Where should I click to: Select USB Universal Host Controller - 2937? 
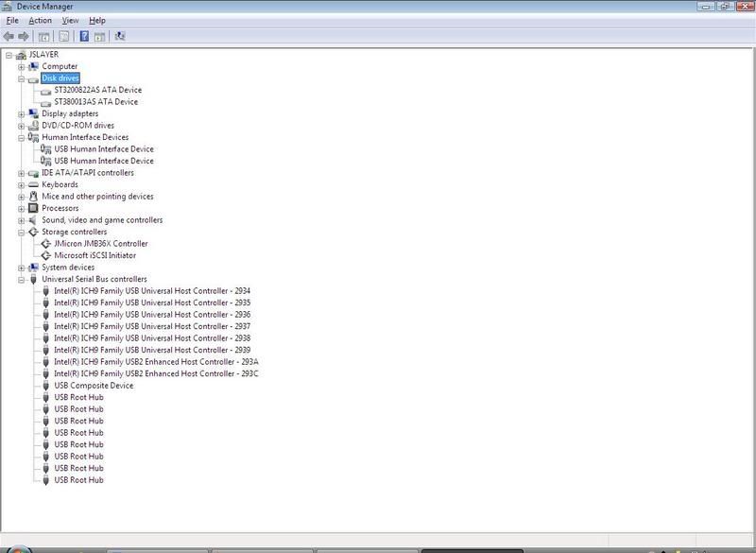click(x=152, y=326)
